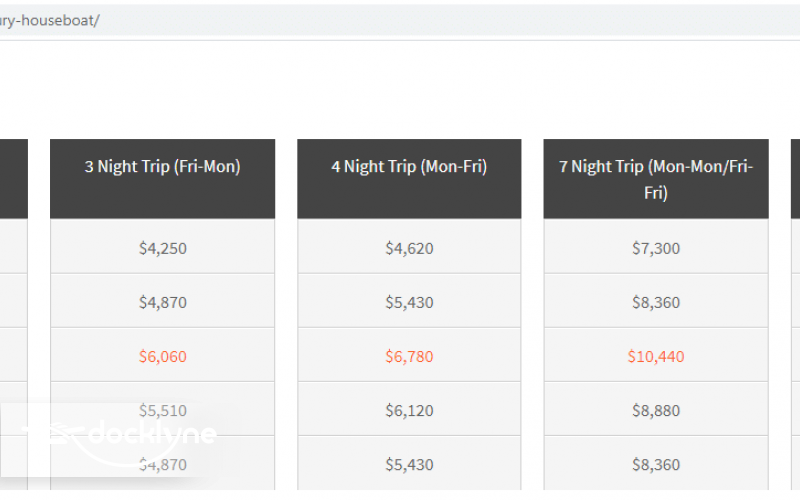Select the $5,430 price directly below $4,620

(409, 302)
